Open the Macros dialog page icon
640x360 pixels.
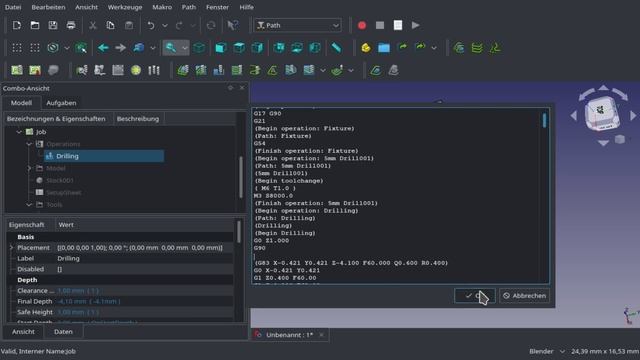398,25
